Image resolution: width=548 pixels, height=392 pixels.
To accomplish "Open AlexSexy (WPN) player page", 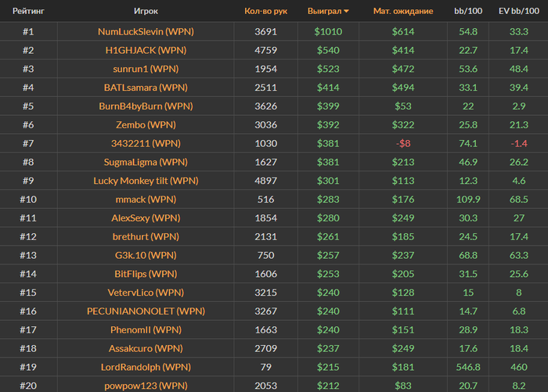I will pyautogui.click(x=146, y=218).
